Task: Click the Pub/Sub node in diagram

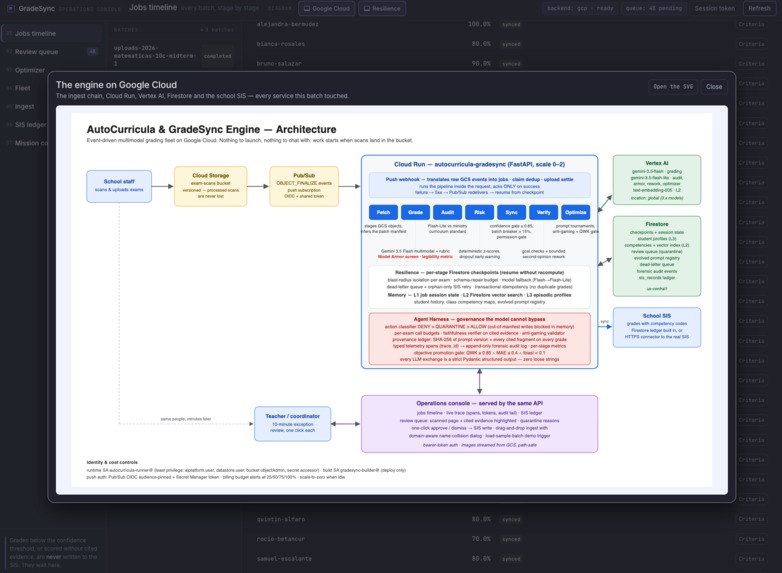Action: [304, 186]
